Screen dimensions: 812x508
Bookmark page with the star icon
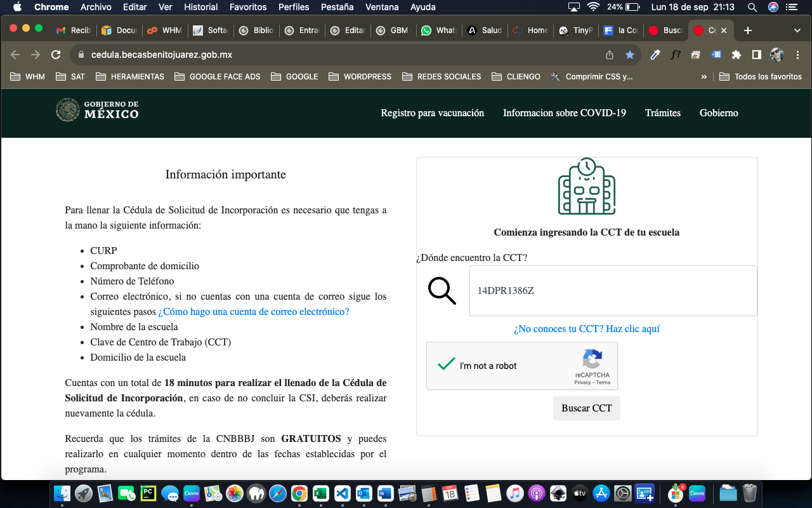[x=629, y=55]
